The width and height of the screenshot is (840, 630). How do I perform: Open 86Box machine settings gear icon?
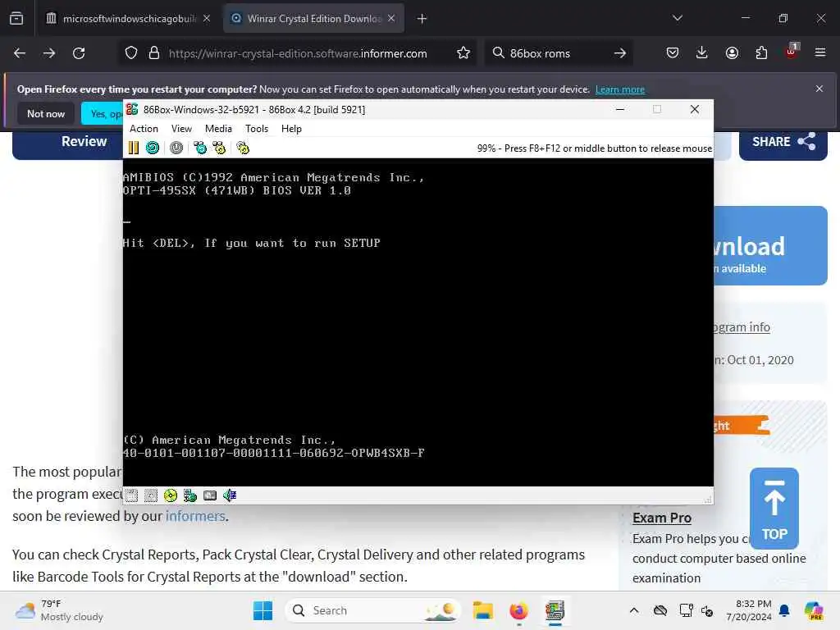click(243, 148)
